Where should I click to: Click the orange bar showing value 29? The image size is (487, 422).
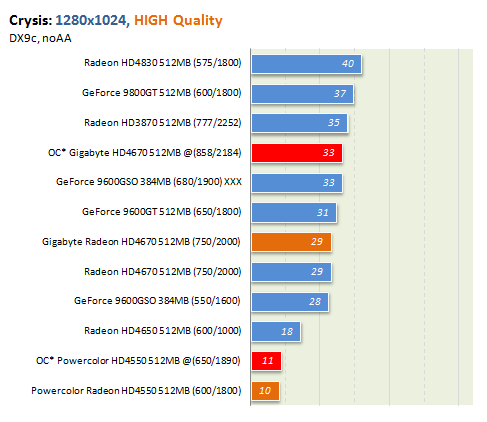pyautogui.click(x=291, y=242)
